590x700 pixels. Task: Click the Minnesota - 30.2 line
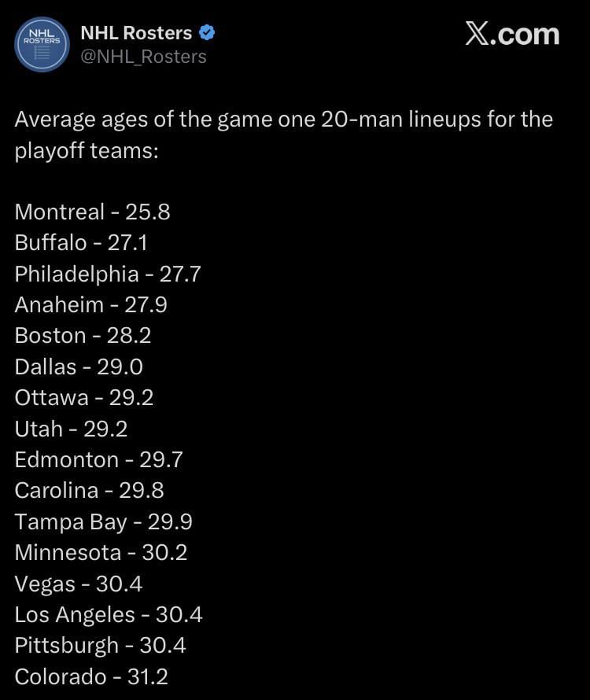(101, 552)
